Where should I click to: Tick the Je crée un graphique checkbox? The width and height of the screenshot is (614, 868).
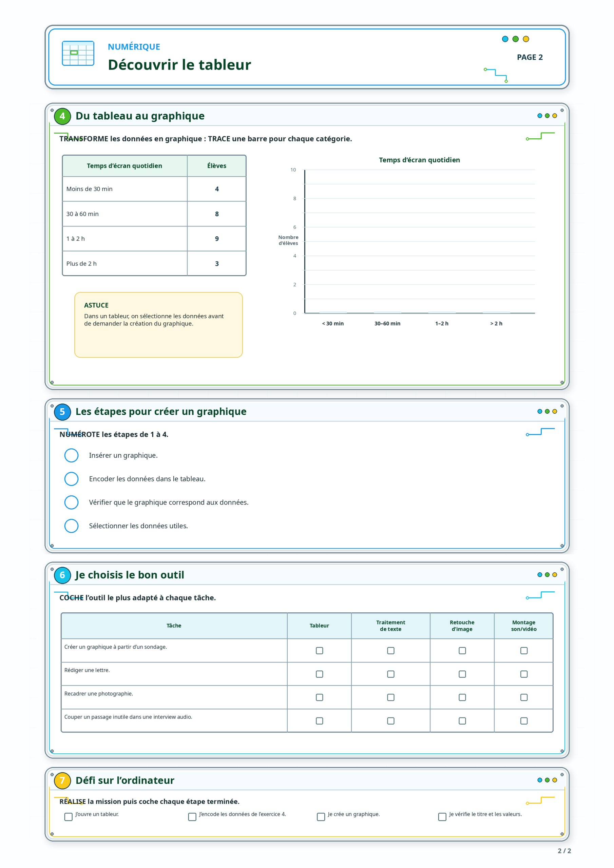[321, 817]
